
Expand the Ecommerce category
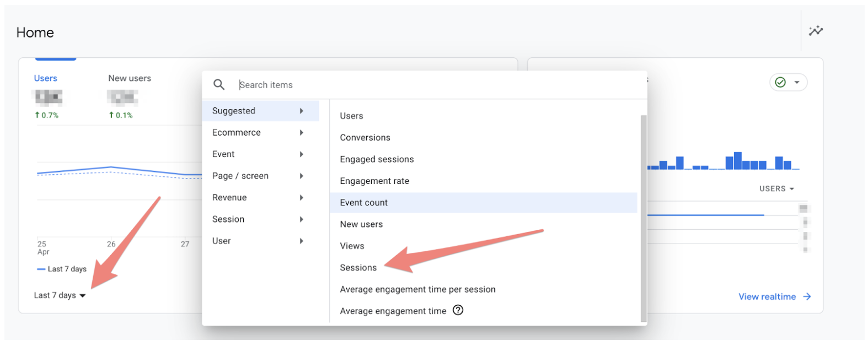pos(258,132)
